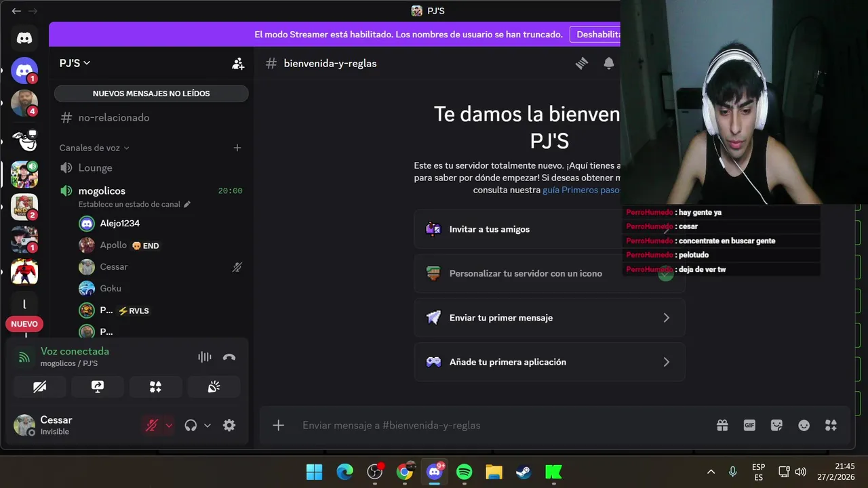
Task: Toggle deafen with the headphones icon
Action: coord(191,425)
